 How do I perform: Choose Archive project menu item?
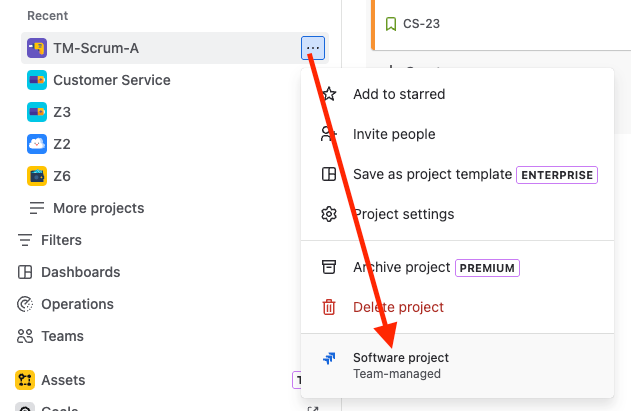403,267
